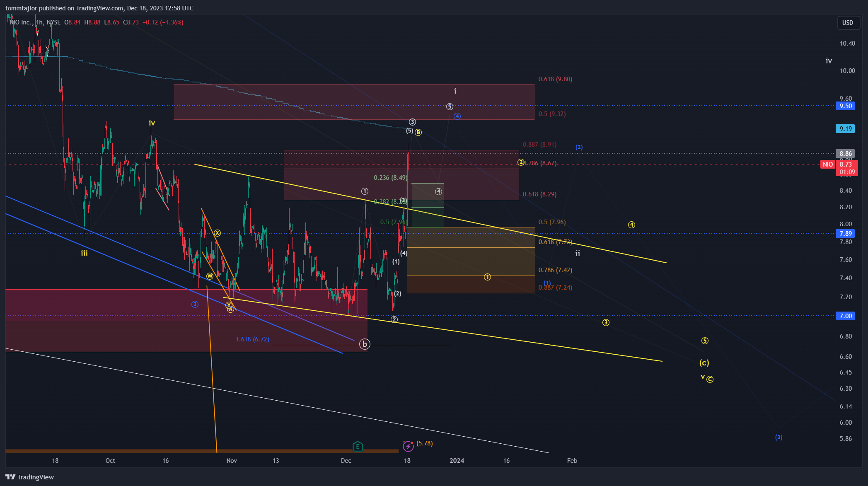Click the 'Oct' date on the time axis
The image size is (868, 486).
[x=110, y=460]
